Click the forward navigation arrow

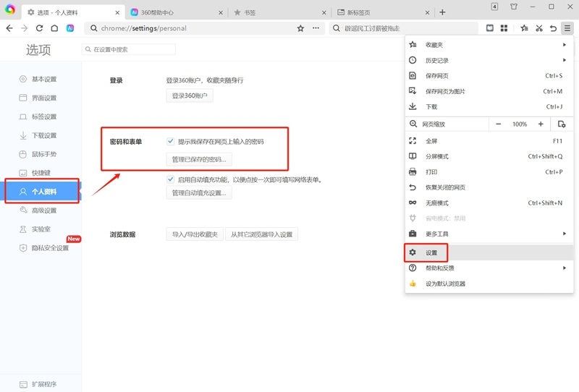point(25,28)
